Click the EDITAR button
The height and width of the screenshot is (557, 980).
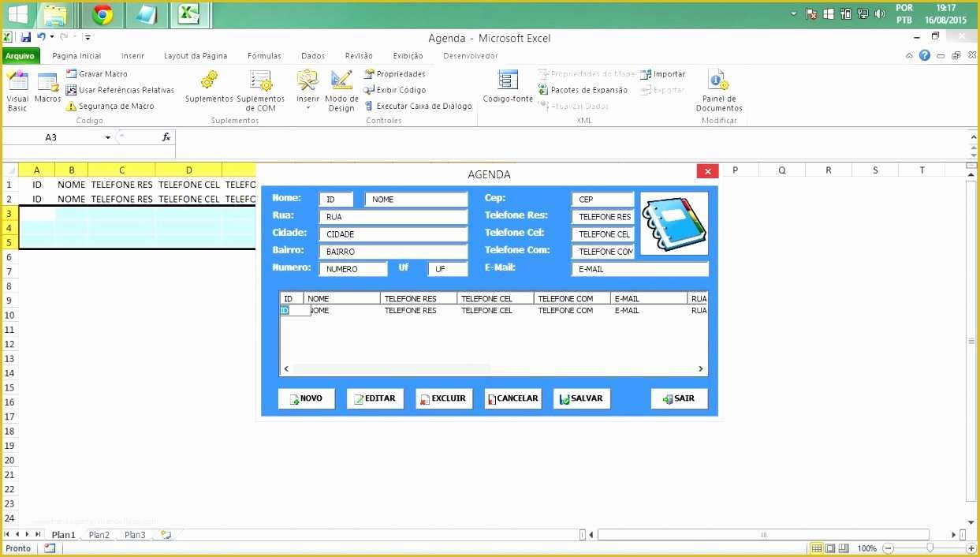[x=374, y=398]
